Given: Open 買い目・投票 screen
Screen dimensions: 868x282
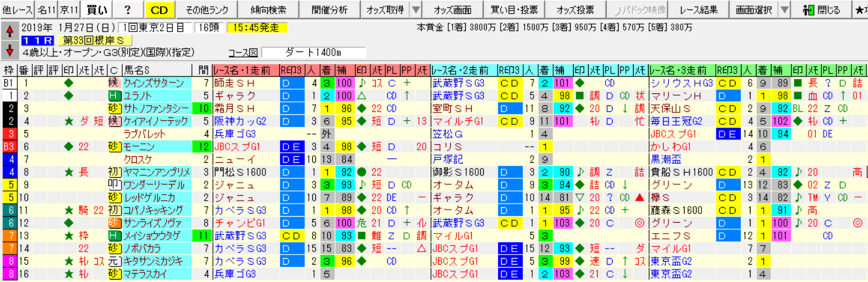Looking at the screenshot, I should 515,10.
